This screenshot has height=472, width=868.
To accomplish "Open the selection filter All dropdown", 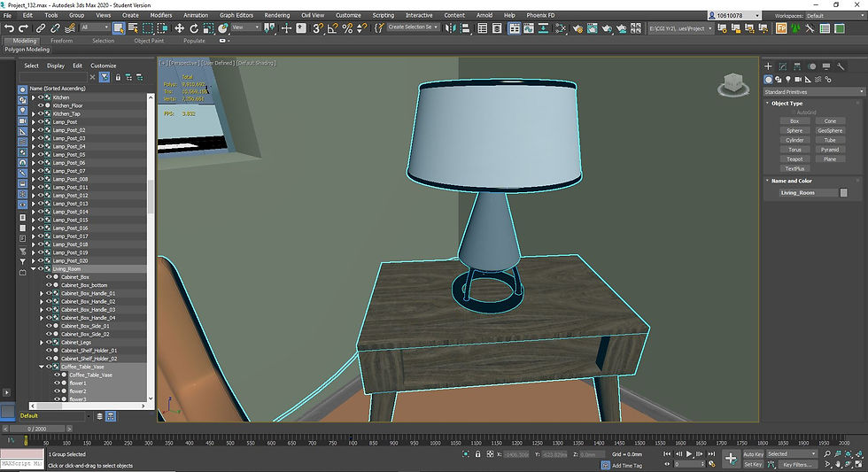I will (95, 27).
